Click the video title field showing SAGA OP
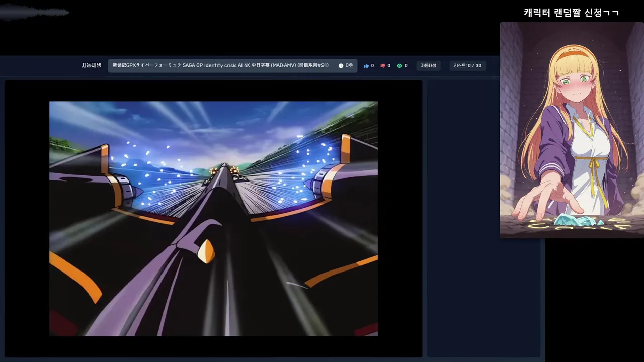Viewport: 644px width, 362px height. (x=232, y=66)
